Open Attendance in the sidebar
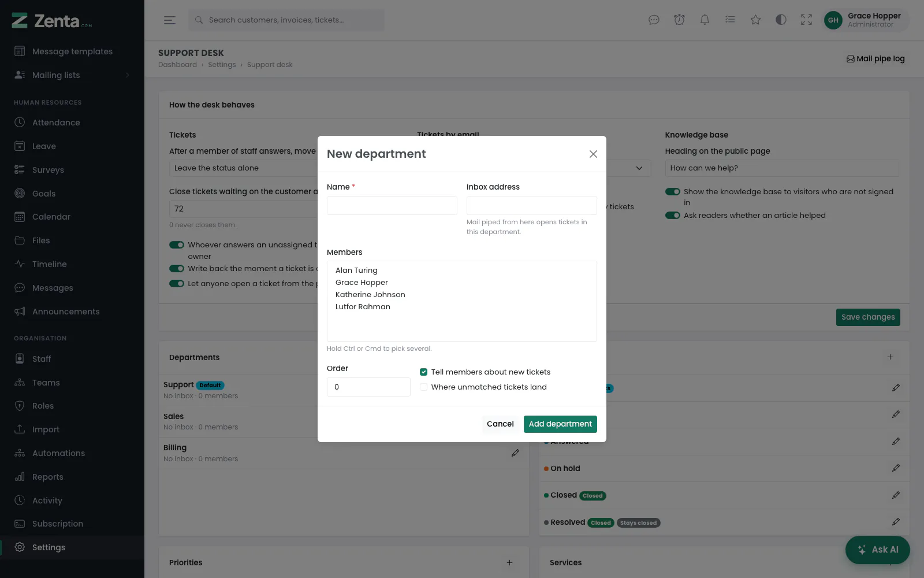Viewport: 924px width, 578px height. click(x=72, y=123)
